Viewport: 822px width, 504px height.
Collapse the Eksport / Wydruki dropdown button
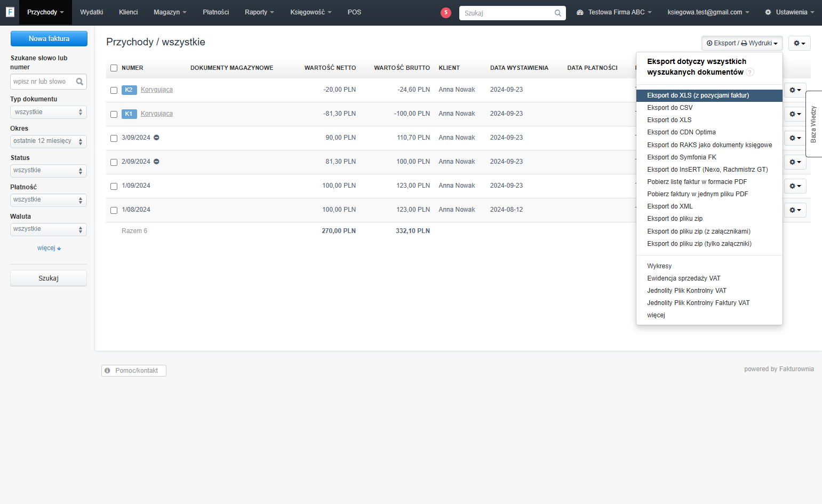coord(742,43)
